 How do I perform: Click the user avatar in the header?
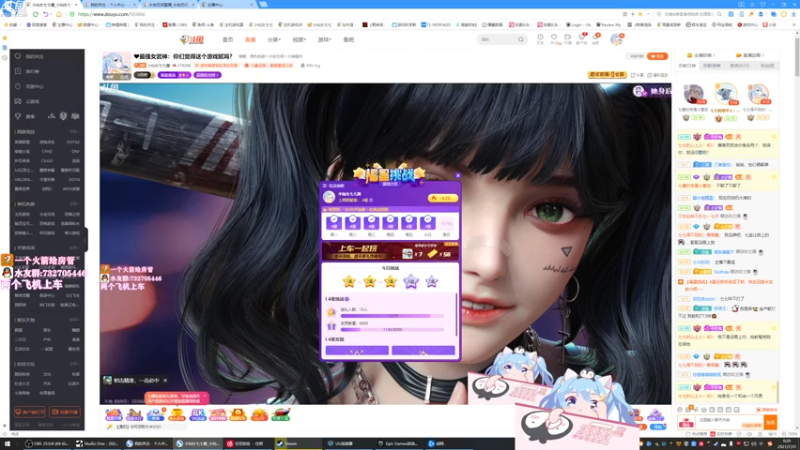616,39
